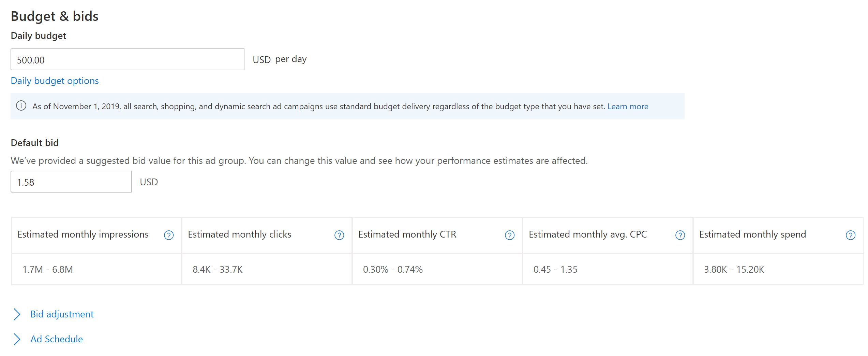
Task: Click the Bid adjustment link text
Action: pos(62,314)
